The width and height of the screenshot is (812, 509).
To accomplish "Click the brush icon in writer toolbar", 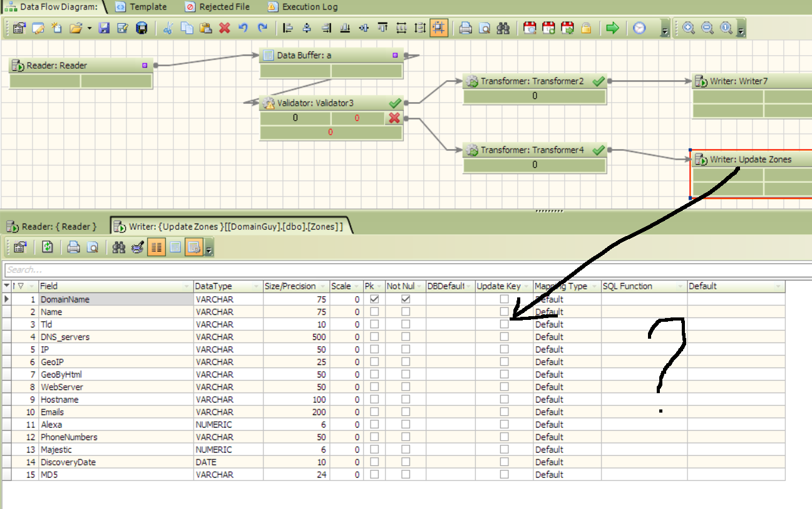I will click(137, 247).
